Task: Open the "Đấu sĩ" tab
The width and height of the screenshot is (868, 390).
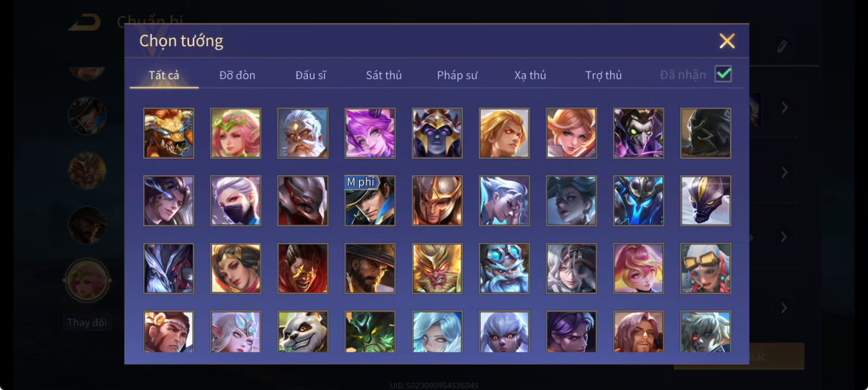Action: 311,75
